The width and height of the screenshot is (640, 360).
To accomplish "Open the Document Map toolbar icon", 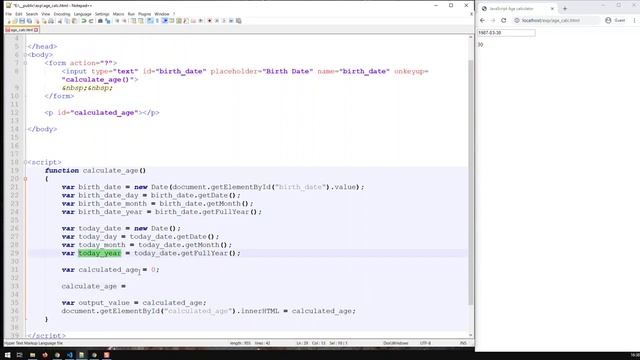I will (179, 21).
